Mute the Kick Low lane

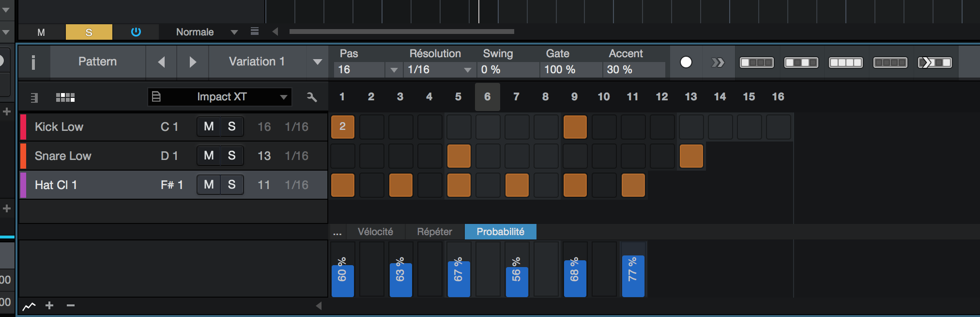(209, 127)
